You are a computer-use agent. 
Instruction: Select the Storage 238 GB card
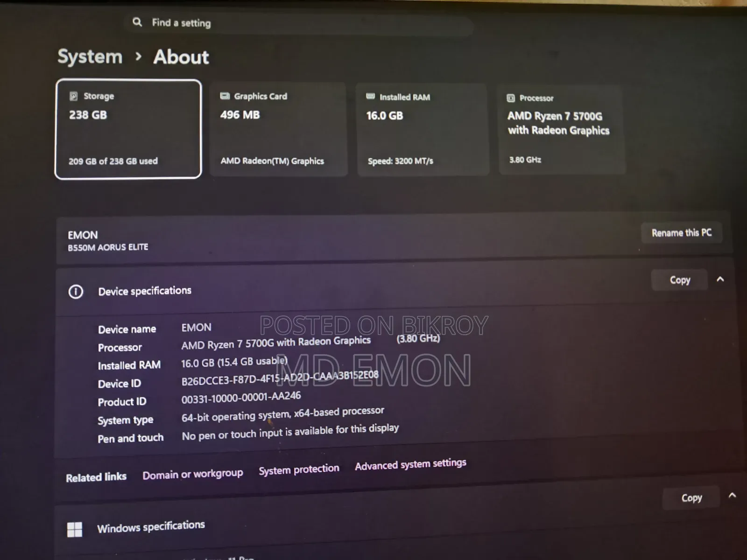point(128,129)
